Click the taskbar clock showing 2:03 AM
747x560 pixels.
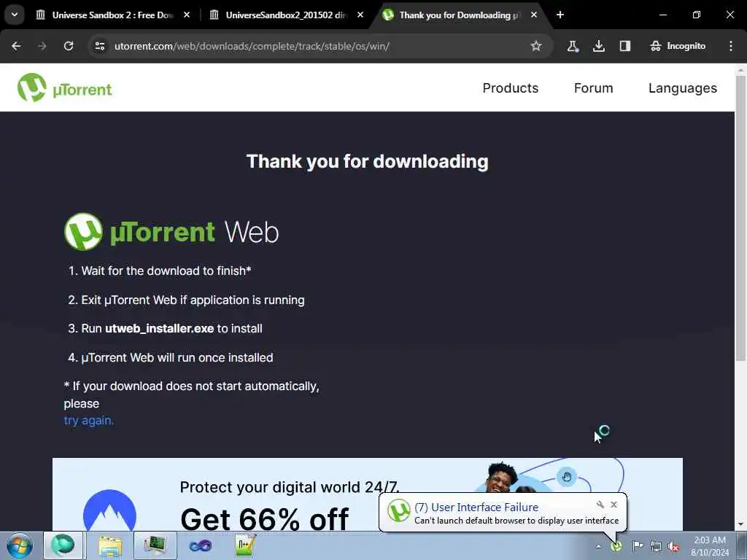(x=710, y=545)
